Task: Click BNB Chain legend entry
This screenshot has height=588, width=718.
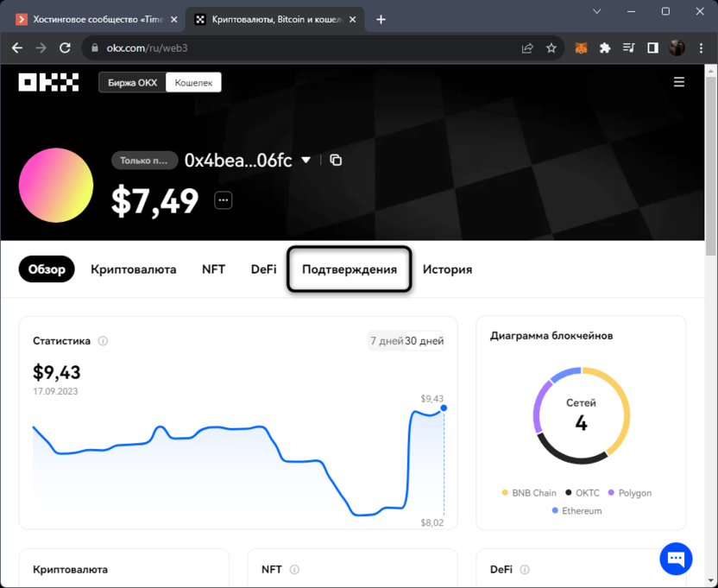Action: tap(529, 493)
